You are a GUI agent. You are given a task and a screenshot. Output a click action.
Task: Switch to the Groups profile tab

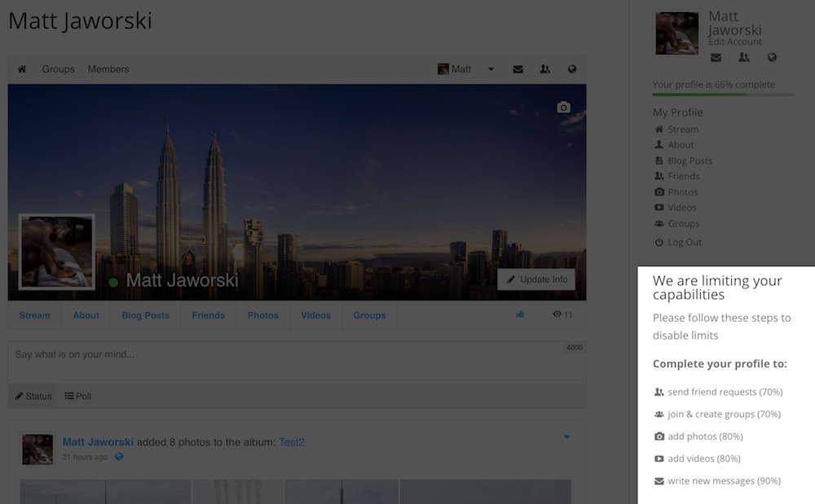click(369, 315)
